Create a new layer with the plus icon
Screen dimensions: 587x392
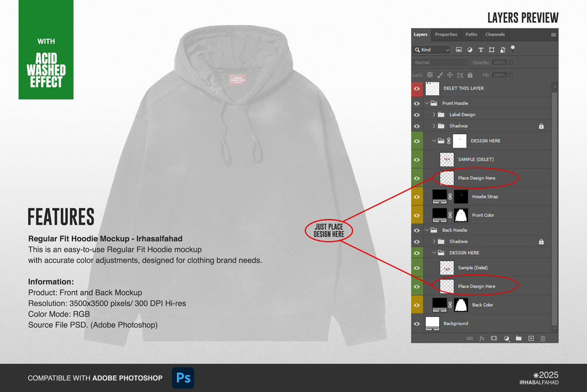pyautogui.click(x=532, y=338)
